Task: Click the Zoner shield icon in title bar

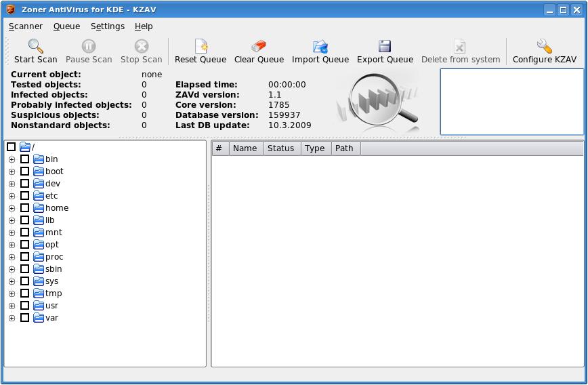Action: [x=11, y=9]
